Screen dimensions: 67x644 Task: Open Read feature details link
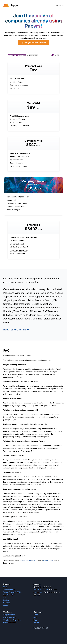coord(16,329)
